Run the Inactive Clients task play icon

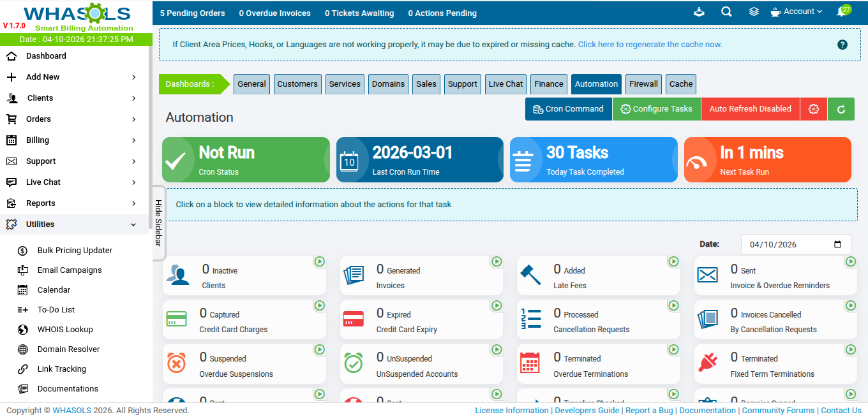(x=319, y=261)
